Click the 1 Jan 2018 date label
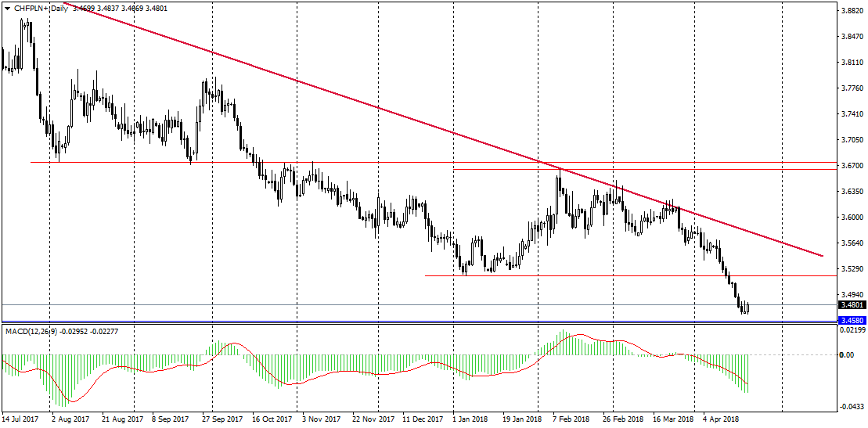 [x=470, y=419]
